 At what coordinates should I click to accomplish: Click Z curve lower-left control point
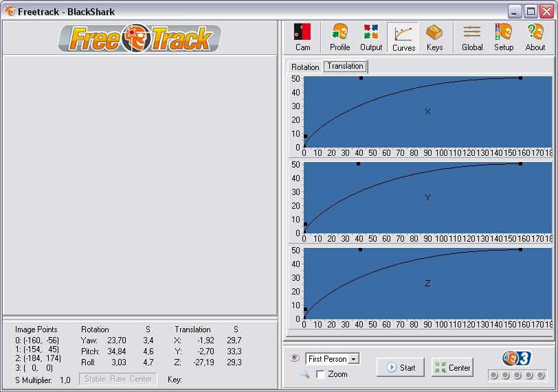tap(305, 310)
